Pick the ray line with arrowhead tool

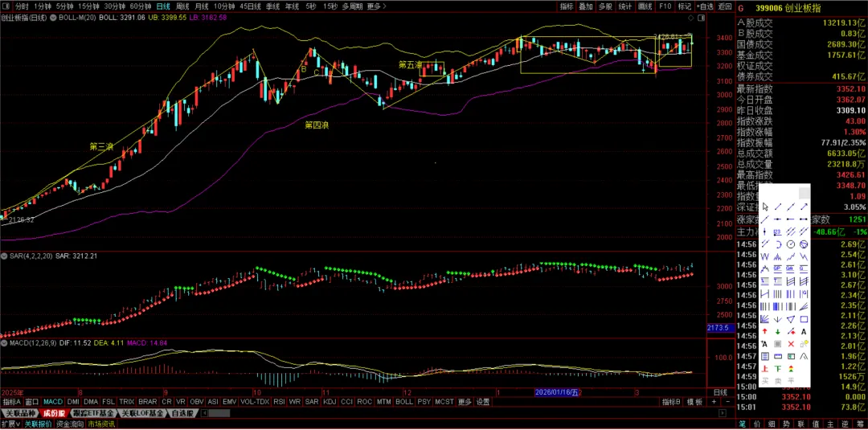(804, 207)
